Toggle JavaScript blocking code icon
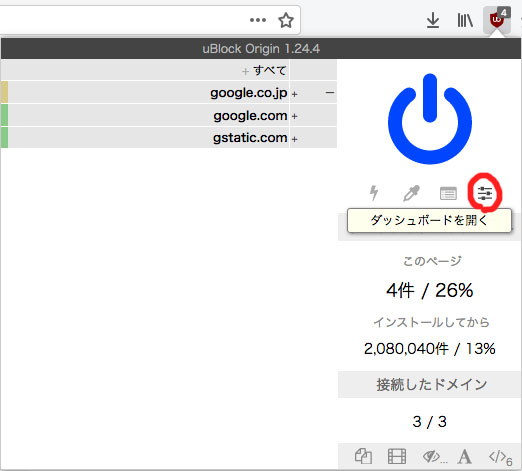The height and width of the screenshot is (471, 522). click(500, 457)
